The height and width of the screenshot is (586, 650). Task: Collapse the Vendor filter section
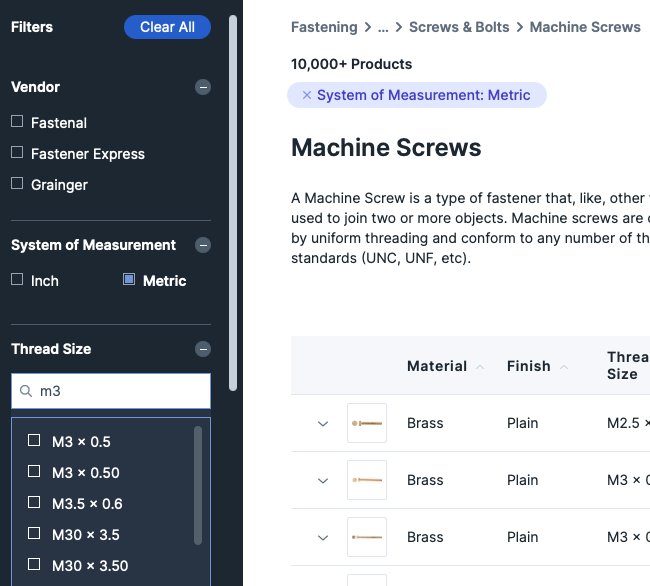pyautogui.click(x=203, y=87)
